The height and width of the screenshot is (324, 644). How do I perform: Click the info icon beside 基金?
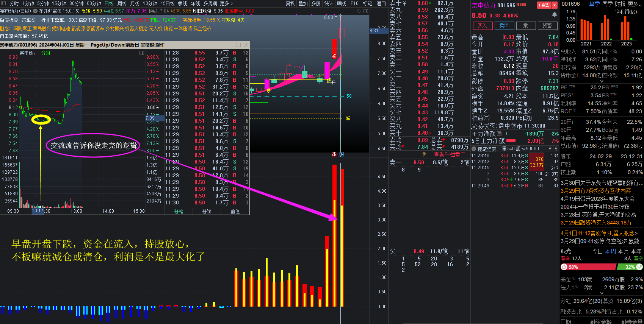coord(573,279)
